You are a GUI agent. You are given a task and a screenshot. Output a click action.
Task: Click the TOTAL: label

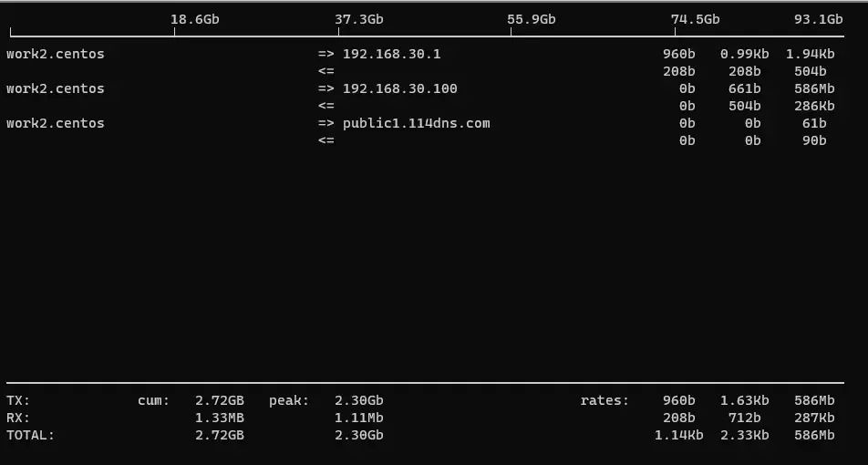[31, 435]
